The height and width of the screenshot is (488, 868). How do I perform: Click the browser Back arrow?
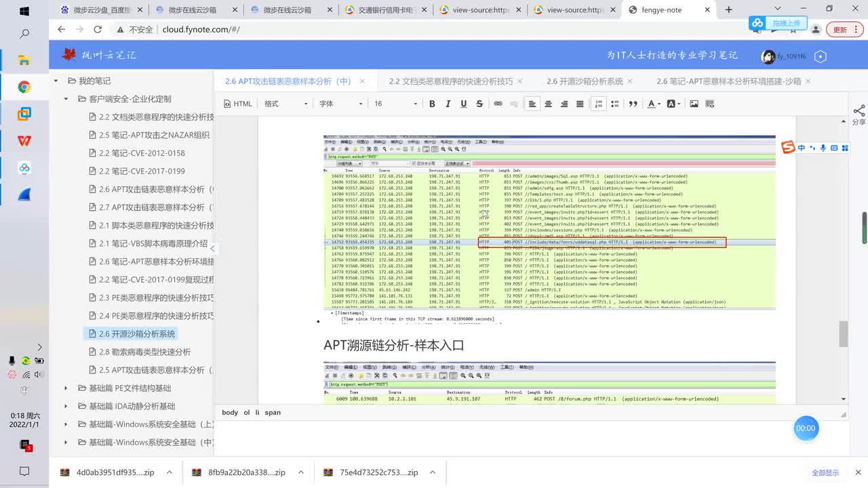point(61,30)
